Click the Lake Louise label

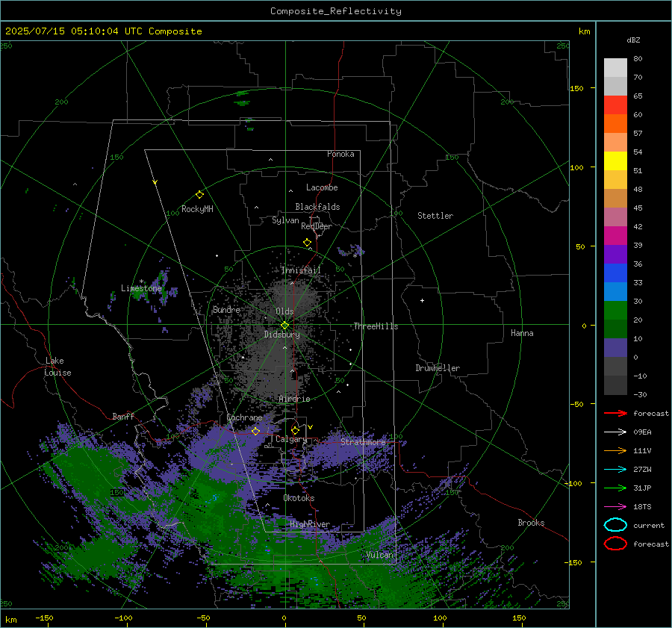pos(57,367)
